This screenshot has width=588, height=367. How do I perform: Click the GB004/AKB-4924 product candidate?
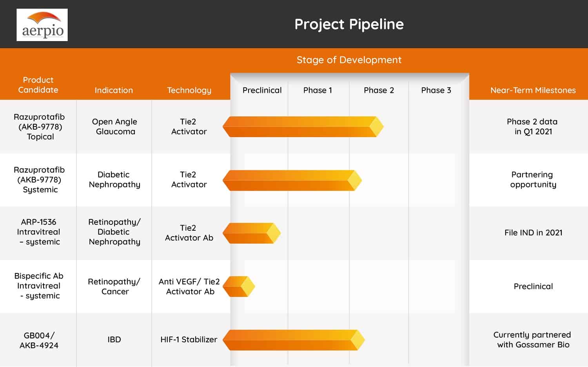(39, 340)
